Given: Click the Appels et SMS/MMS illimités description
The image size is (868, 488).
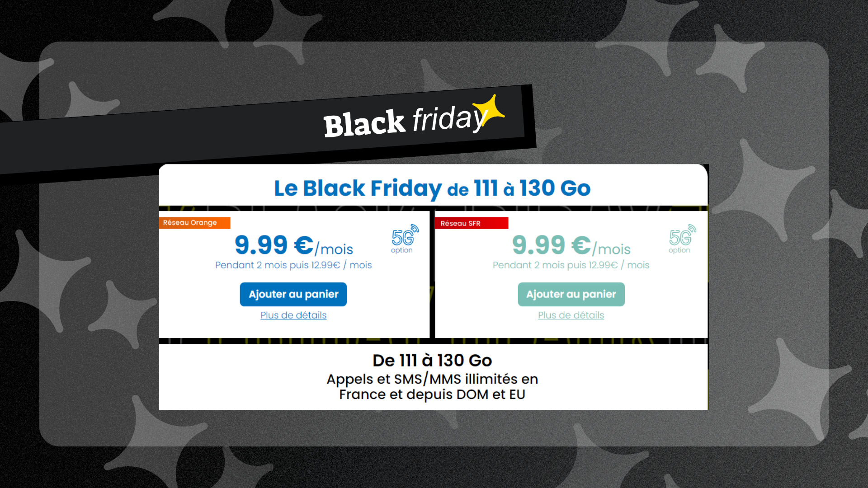Looking at the screenshot, I should pyautogui.click(x=432, y=379).
